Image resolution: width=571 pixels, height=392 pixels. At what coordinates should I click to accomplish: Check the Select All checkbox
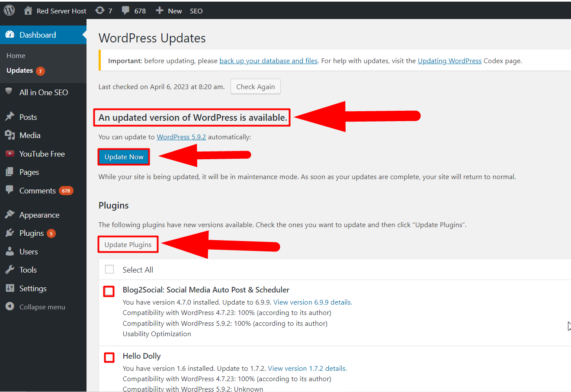(x=109, y=270)
